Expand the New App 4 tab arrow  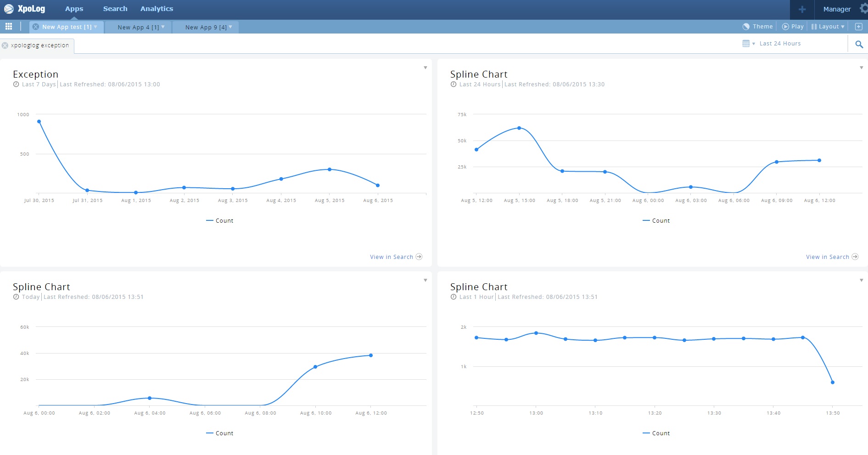163,27
